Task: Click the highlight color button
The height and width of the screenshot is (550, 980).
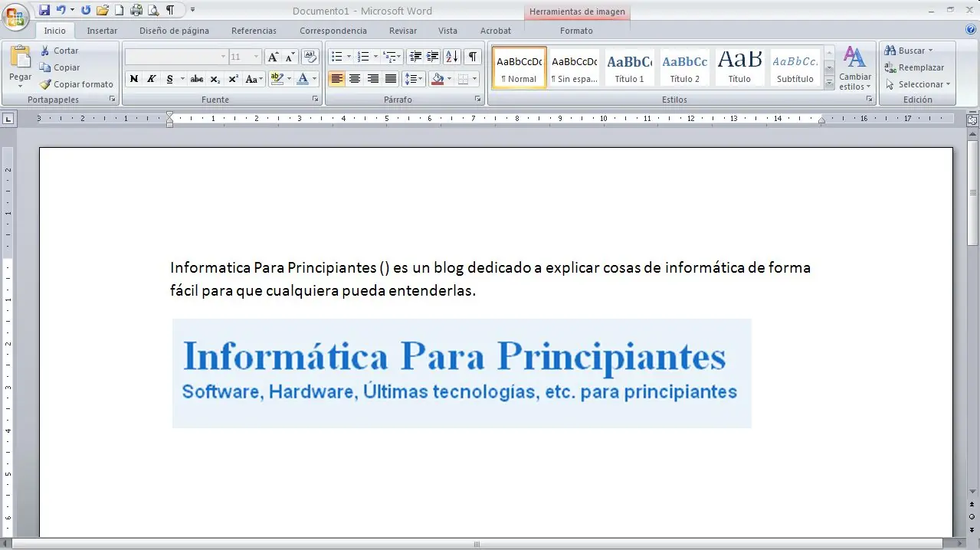Action: click(x=277, y=79)
